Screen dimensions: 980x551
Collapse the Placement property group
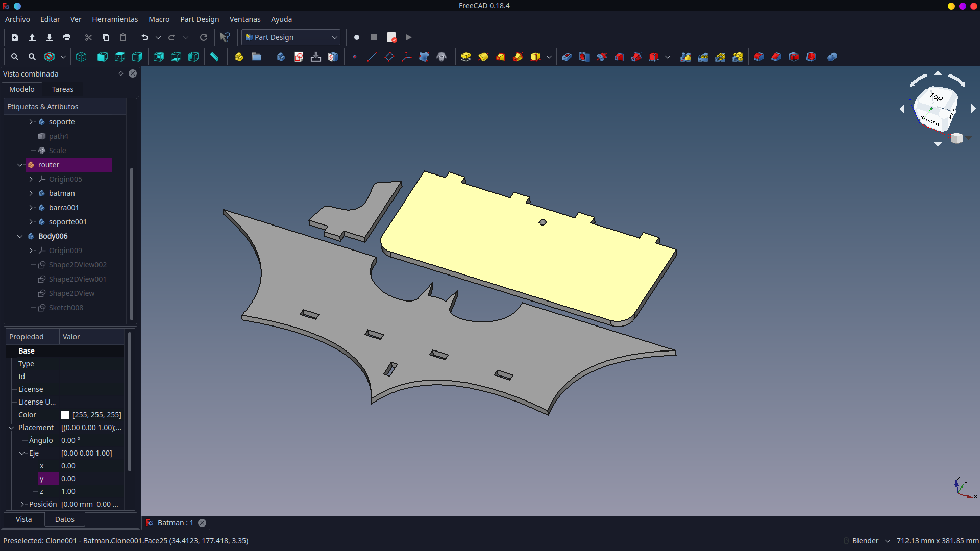coord(11,428)
